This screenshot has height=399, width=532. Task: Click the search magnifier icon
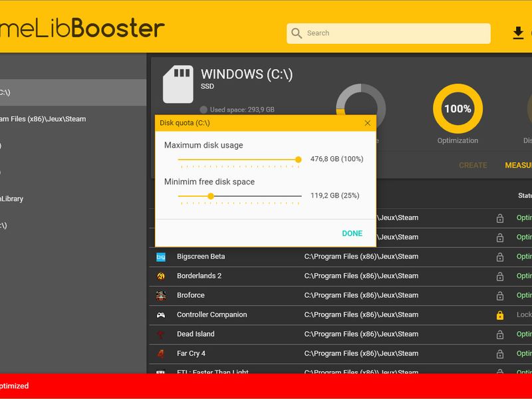pyautogui.click(x=296, y=33)
